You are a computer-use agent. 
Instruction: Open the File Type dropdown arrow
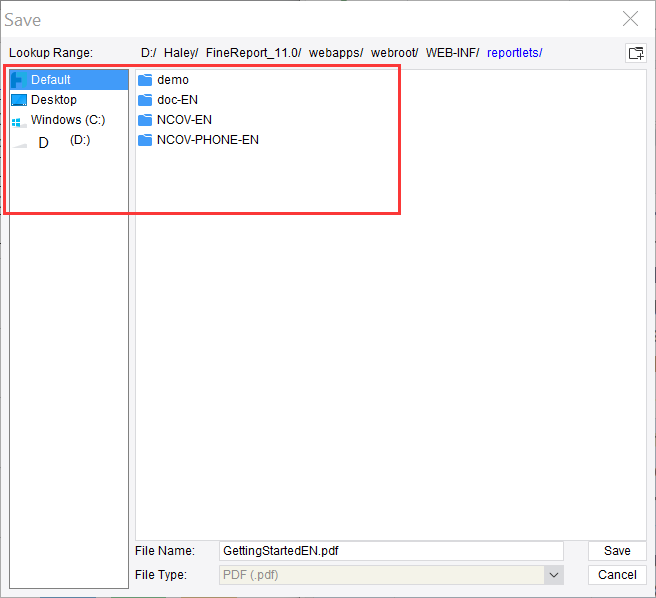pos(554,575)
